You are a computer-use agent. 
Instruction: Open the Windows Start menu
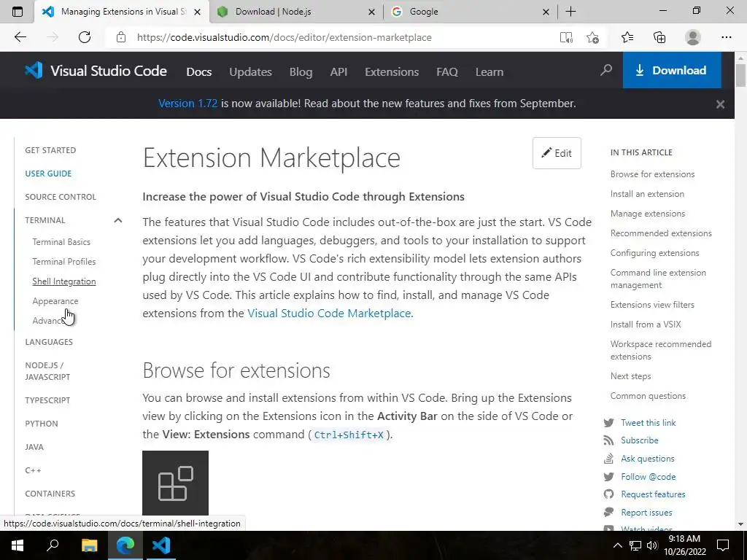click(18, 545)
